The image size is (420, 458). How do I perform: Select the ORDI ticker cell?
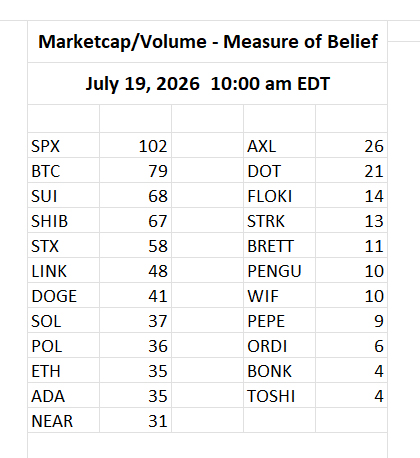[x=279, y=345]
